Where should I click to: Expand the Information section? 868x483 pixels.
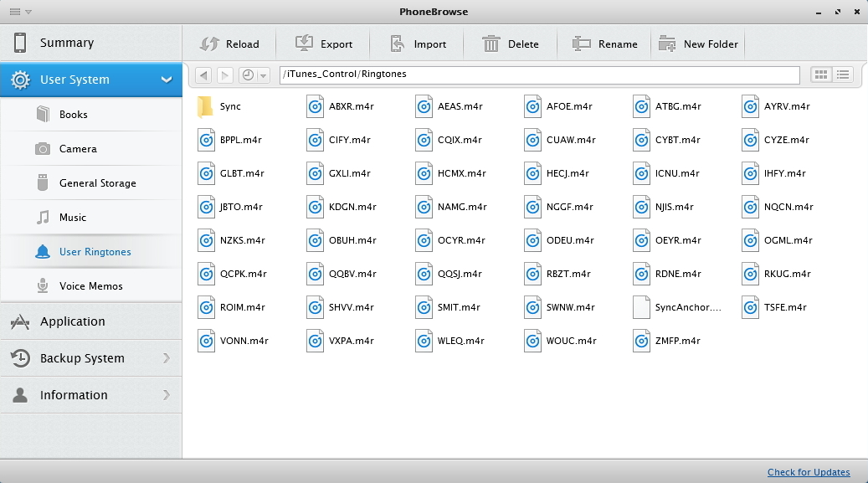167,395
